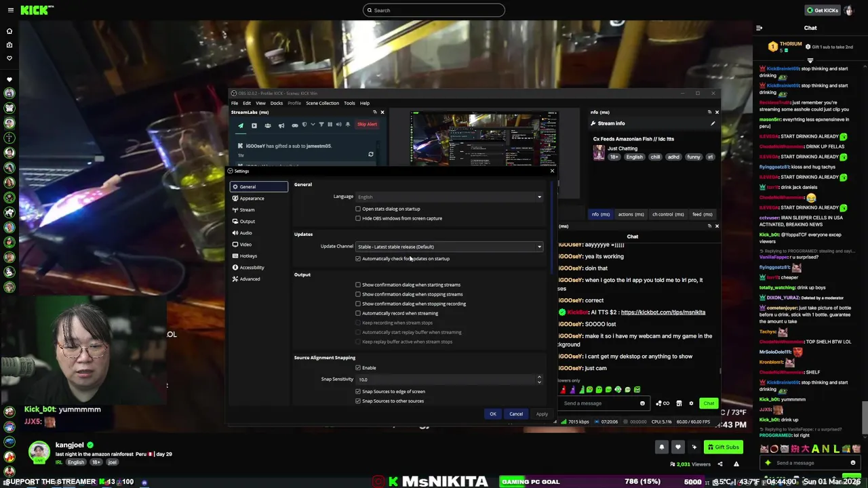868x488 pixels.
Task: Open the kickbot.com tips link
Action: (x=663, y=312)
